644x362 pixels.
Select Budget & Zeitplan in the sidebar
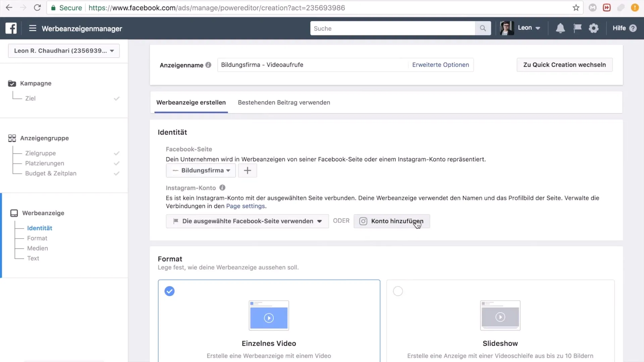tap(51, 173)
